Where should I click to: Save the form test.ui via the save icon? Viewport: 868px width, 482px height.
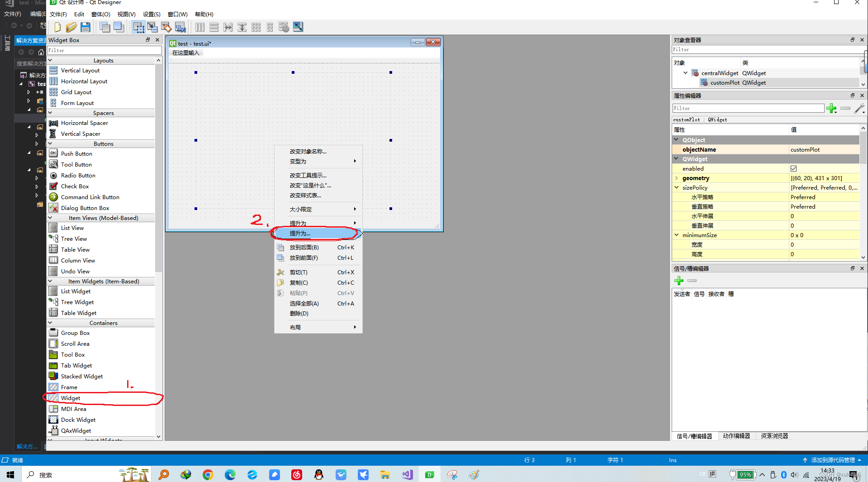pyautogui.click(x=85, y=27)
